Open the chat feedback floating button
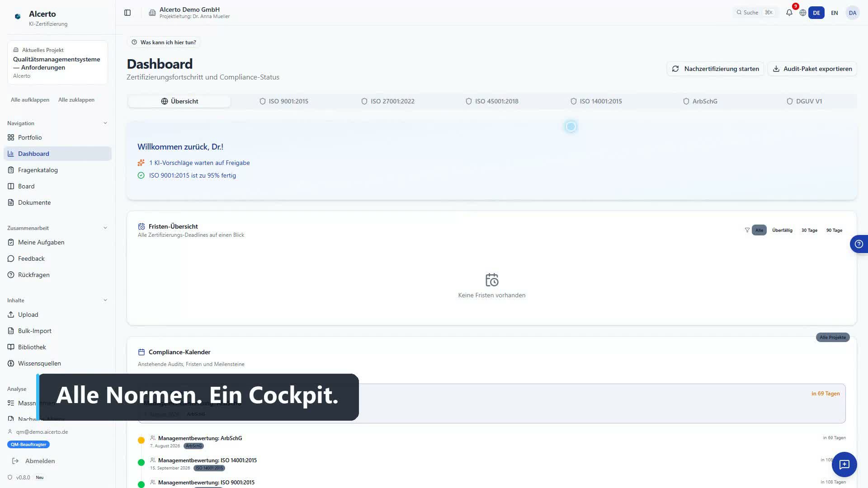 pyautogui.click(x=844, y=464)
